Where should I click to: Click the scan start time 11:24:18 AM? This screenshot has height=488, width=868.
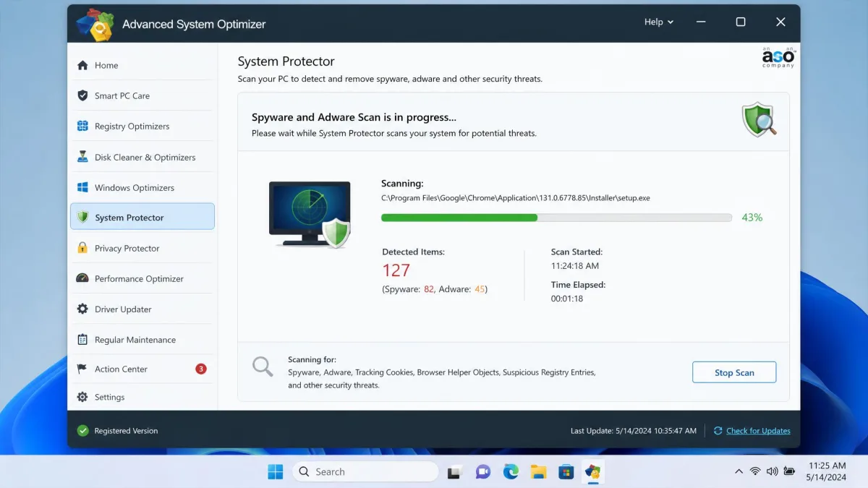(575, 265)
